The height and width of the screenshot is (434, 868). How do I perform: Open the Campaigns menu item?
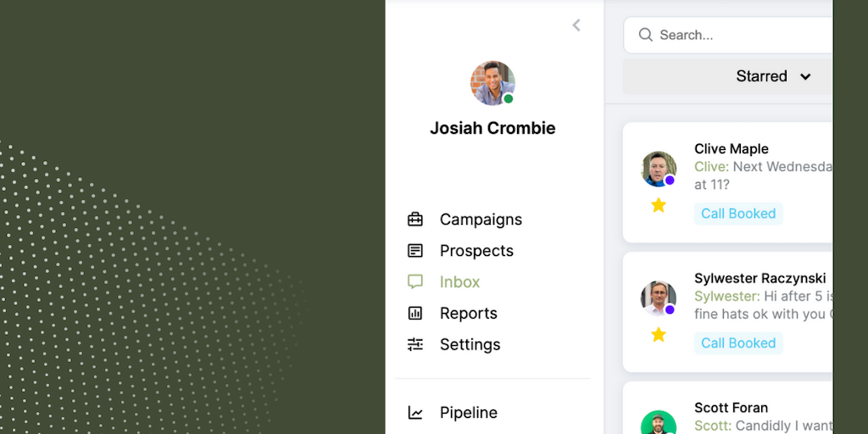pyautogui.click(x=481, y=220)
